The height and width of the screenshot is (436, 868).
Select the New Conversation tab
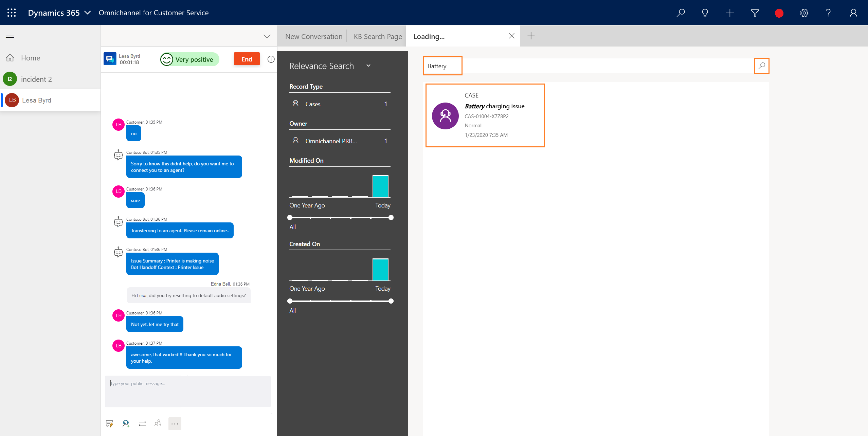coord(314,36)
